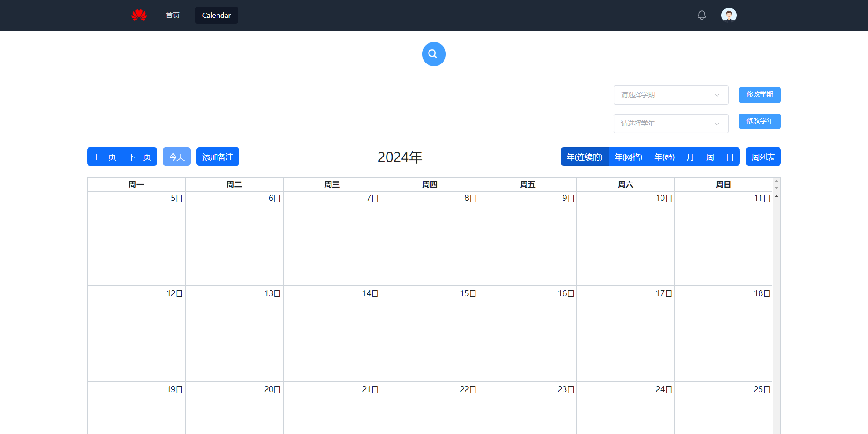Go to next page with 下一页
The image size is (868, 434).
pos(139,157)
